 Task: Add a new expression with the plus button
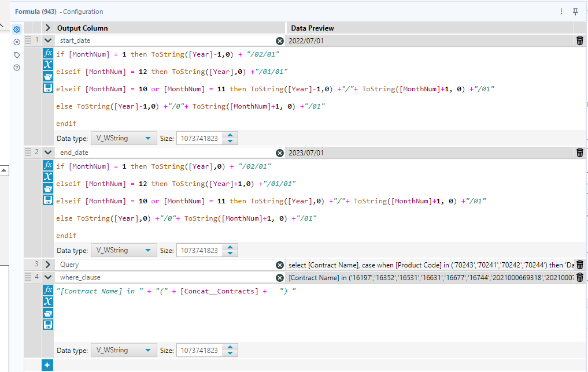tap(47, 365)
